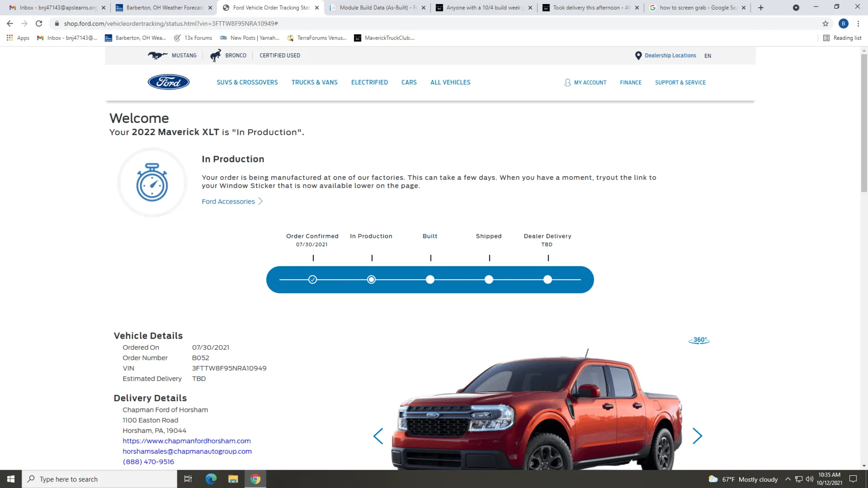Click the In Production progress marker
Screen dimensions: 868x488
click(371, 280)
